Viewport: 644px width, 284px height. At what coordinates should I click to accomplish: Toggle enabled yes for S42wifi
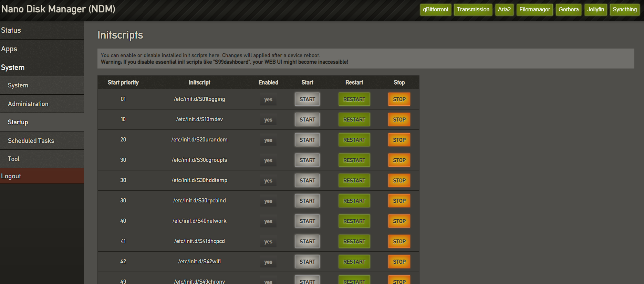click(268, 262)
